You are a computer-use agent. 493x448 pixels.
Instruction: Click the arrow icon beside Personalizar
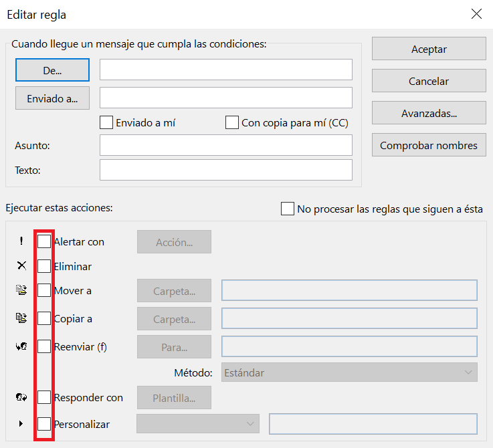pyautogui.click(x=21, y=423)
